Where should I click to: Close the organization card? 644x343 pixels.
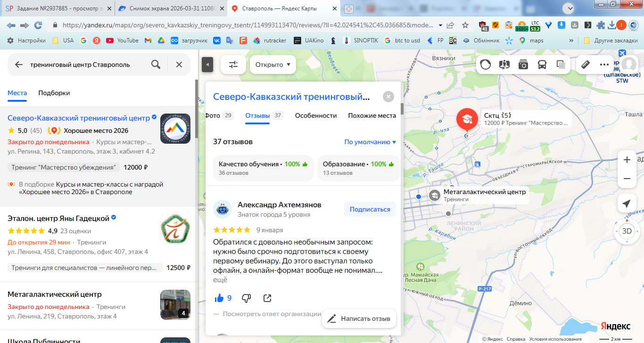(388, 97)
